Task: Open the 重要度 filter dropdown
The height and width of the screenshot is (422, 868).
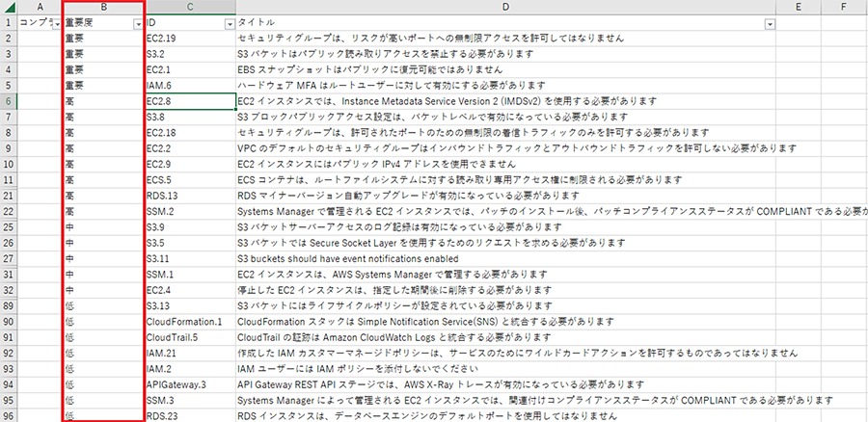Action: coord(138,24)
